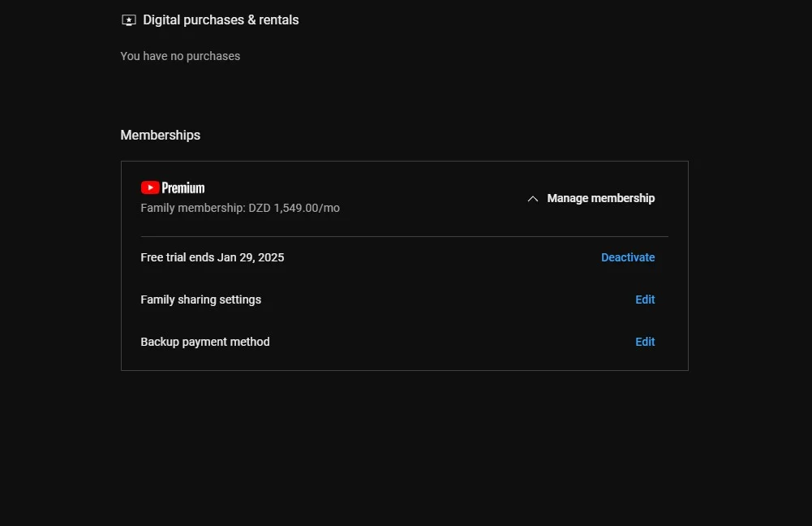Edit Family sharing settings

[x=645, y=300]
